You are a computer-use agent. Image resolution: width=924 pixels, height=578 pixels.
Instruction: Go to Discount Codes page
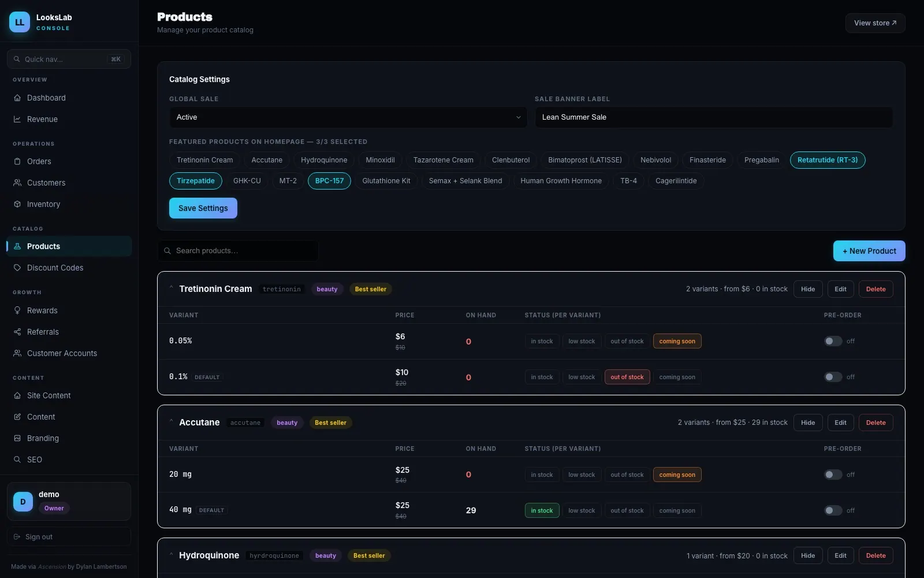(69, 268)
